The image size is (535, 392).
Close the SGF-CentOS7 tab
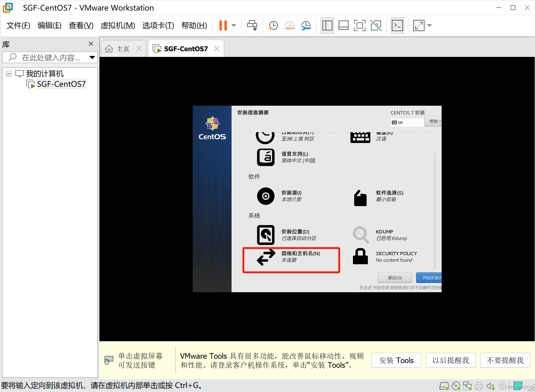click(x=217, y=49)
